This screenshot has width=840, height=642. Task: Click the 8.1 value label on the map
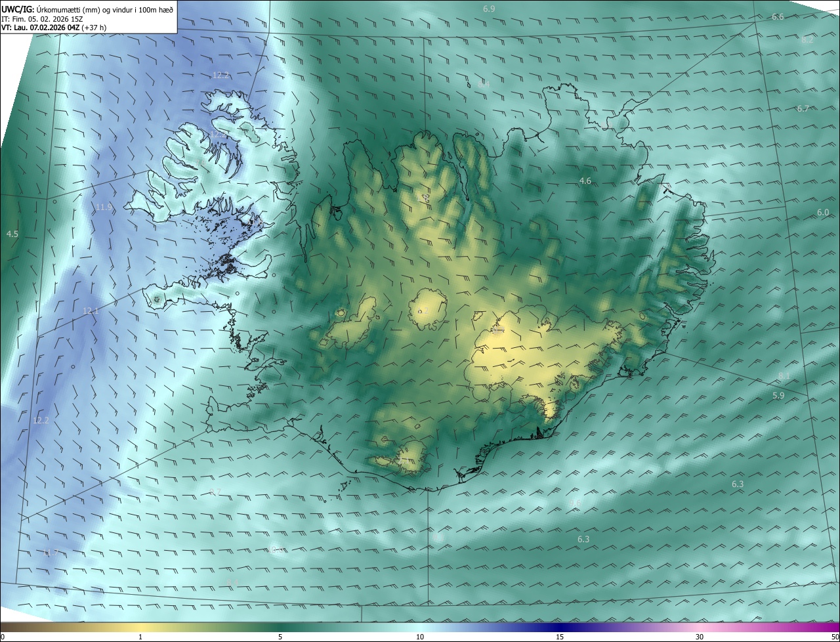[784, 375]
